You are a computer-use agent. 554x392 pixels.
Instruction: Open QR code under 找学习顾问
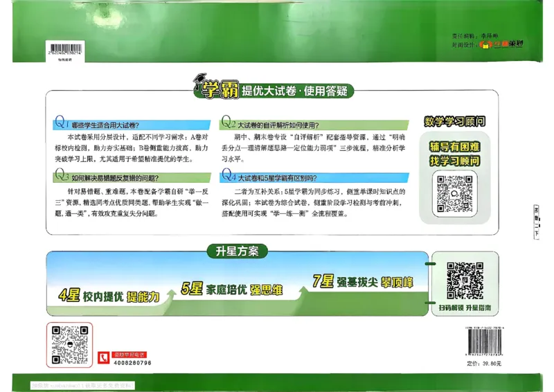tap(455, 194)
